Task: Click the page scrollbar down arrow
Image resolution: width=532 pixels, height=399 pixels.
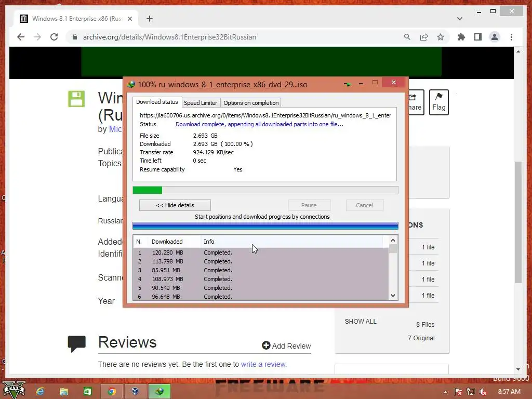Action: tap(518, 369)
